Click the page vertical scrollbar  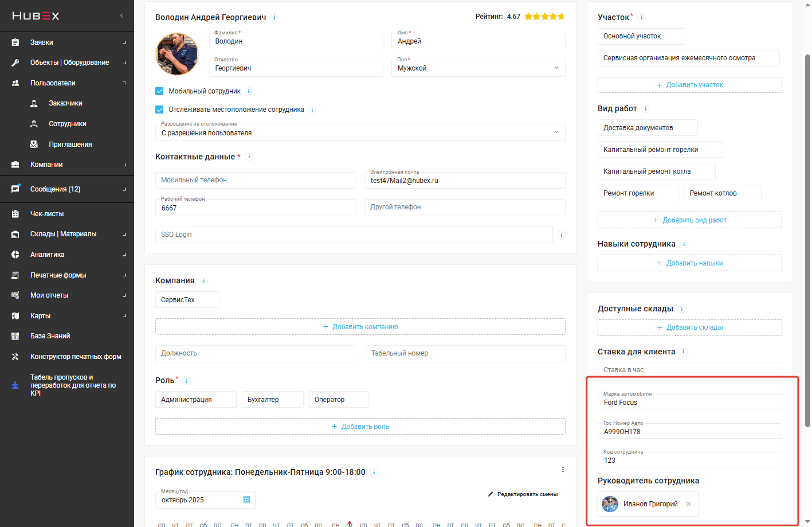point(807,241)
